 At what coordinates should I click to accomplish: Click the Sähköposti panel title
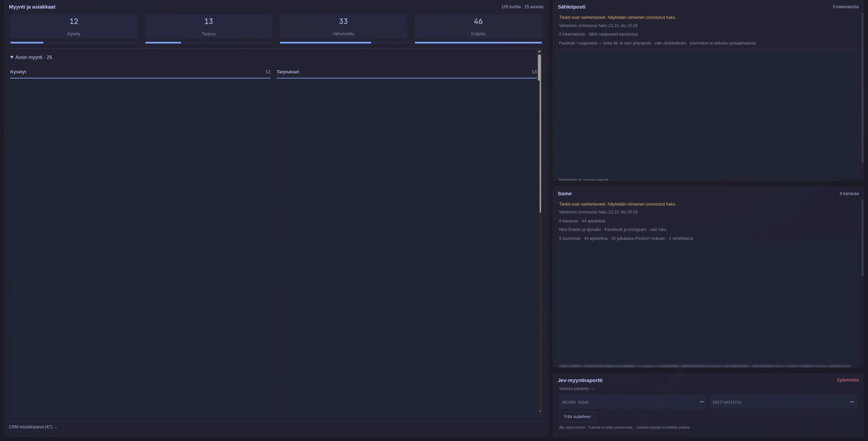[x=571, y=7]
